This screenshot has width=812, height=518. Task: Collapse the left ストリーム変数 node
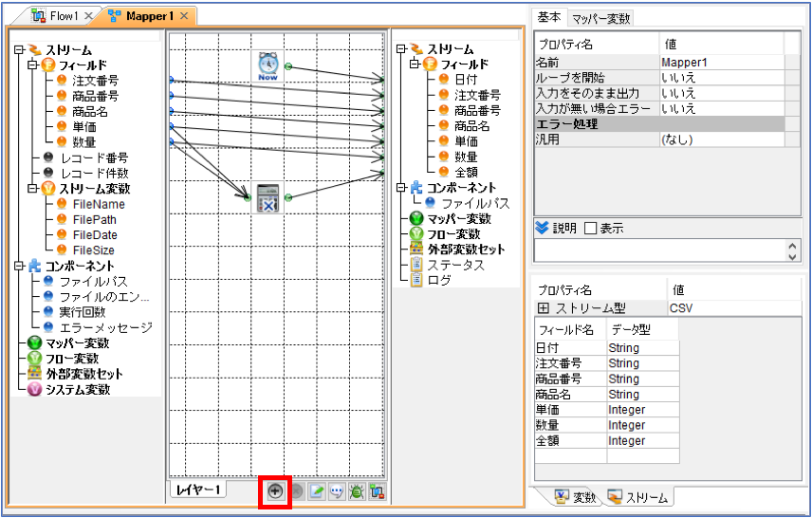point(32,189)
